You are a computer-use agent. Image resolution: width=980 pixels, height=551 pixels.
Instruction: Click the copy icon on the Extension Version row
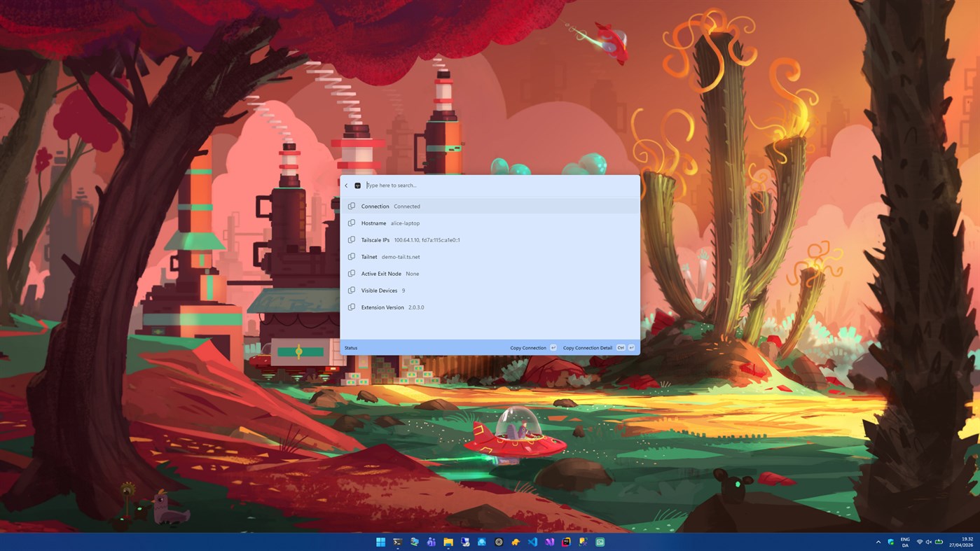tap(352, 307)
